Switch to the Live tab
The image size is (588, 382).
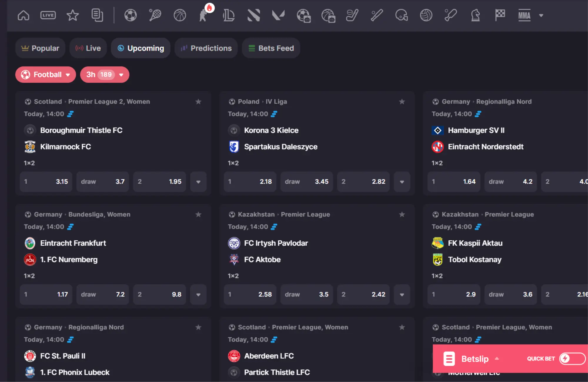pyautogui.click(x=88, y=48)
